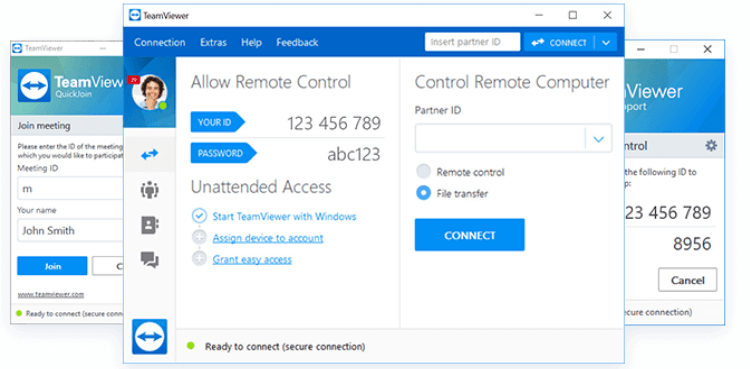Click Ready to connect status text in main window
The image size is (750, 369).
[x=285, y=346]
